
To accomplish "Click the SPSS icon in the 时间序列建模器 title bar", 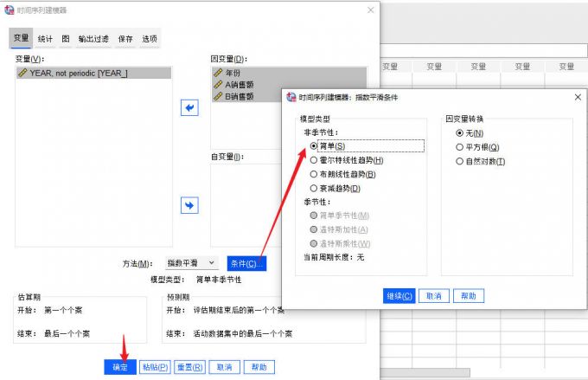I will pos(9,10).
